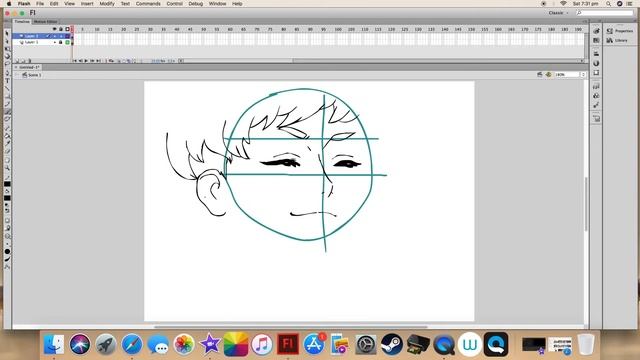Open the fill color swatch
This screenshot has width=640, height=360.
7,198
